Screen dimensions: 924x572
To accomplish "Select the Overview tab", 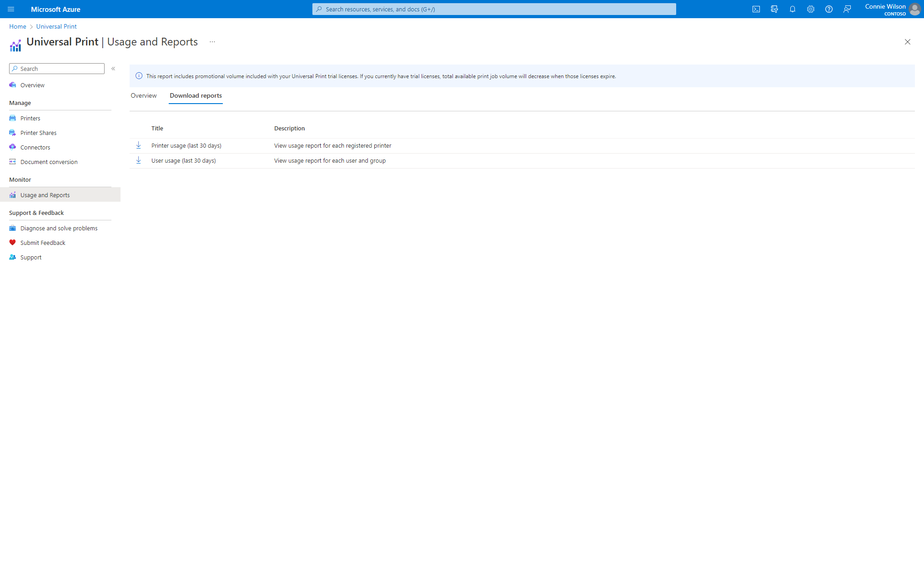I will pyautogui.click(x=143, y=95).
